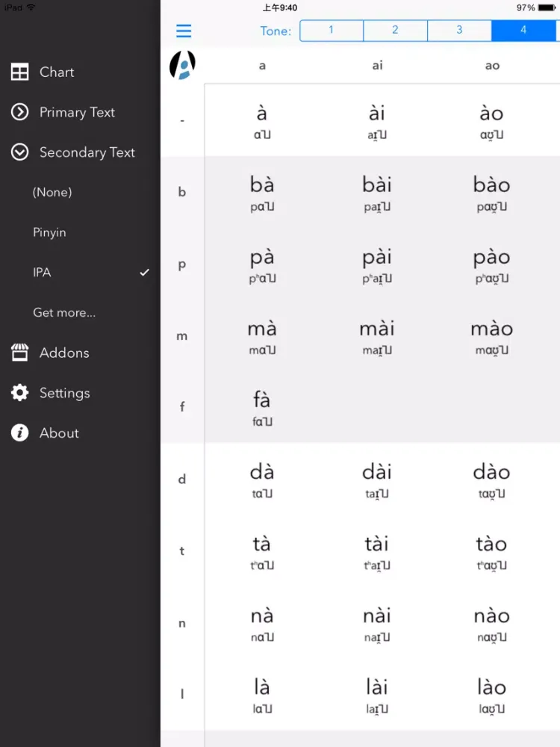The width and height of the screenshot is (560, 747).
Task: Open Settings via the gear icon
Action: pos(19,393)
